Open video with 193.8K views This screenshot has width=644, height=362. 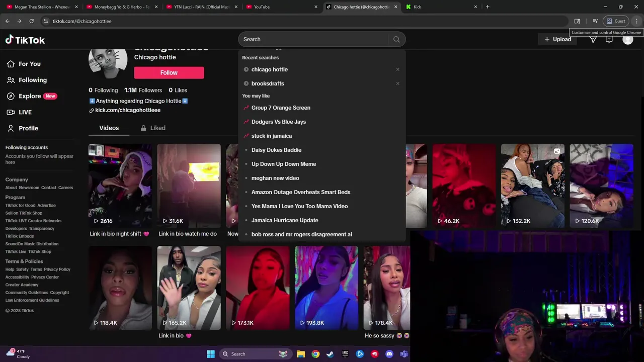click(326, 288)
